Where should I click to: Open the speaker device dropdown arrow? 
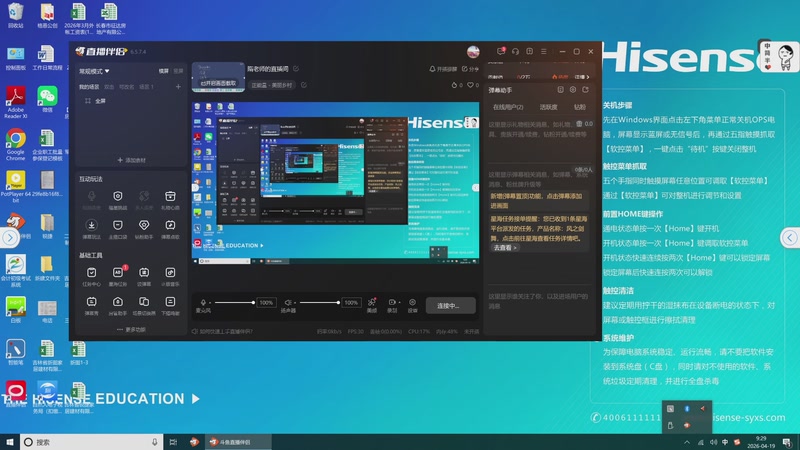point(295,302)
